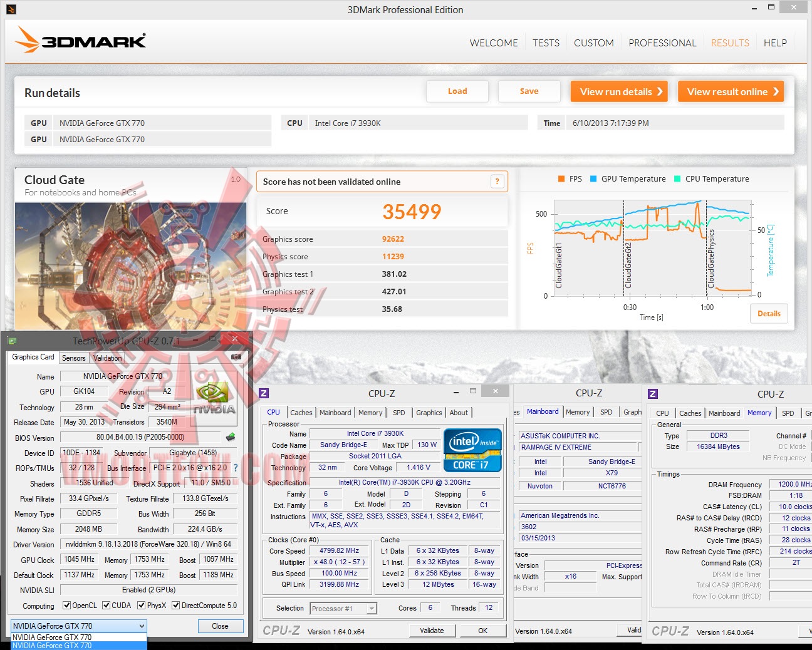Open the SPD tab in the CPU-Z memory window
This screenshot has height=650, width=812.
[x=788, y=413]
